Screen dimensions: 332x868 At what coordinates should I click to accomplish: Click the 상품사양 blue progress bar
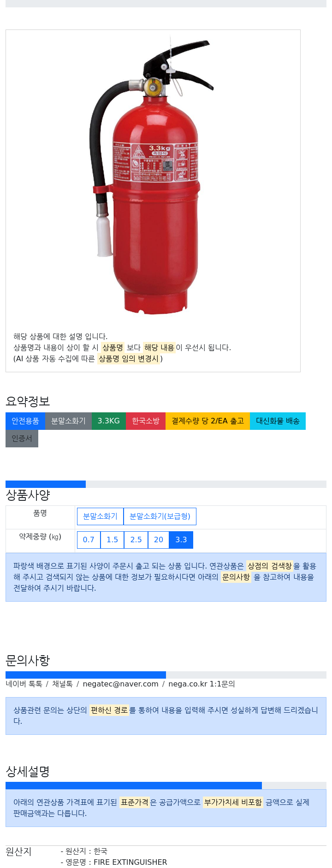pyautogui.click(x=46, y=484)
